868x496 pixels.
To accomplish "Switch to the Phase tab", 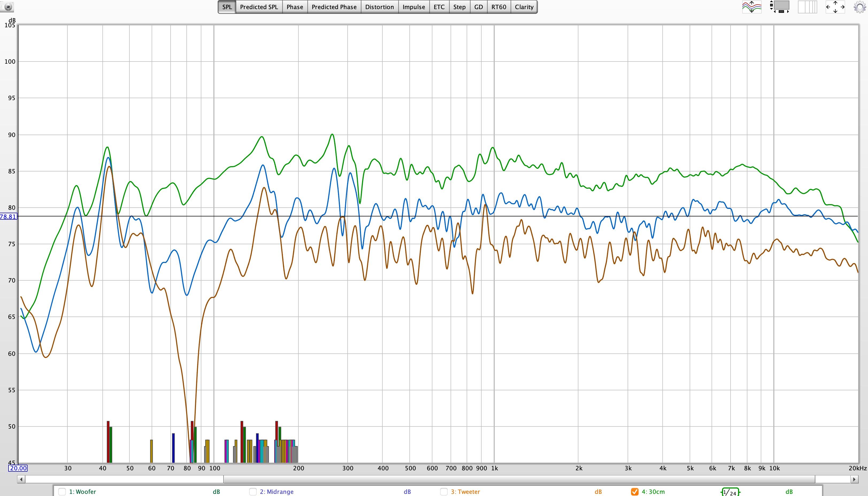I will click(295, 7).
